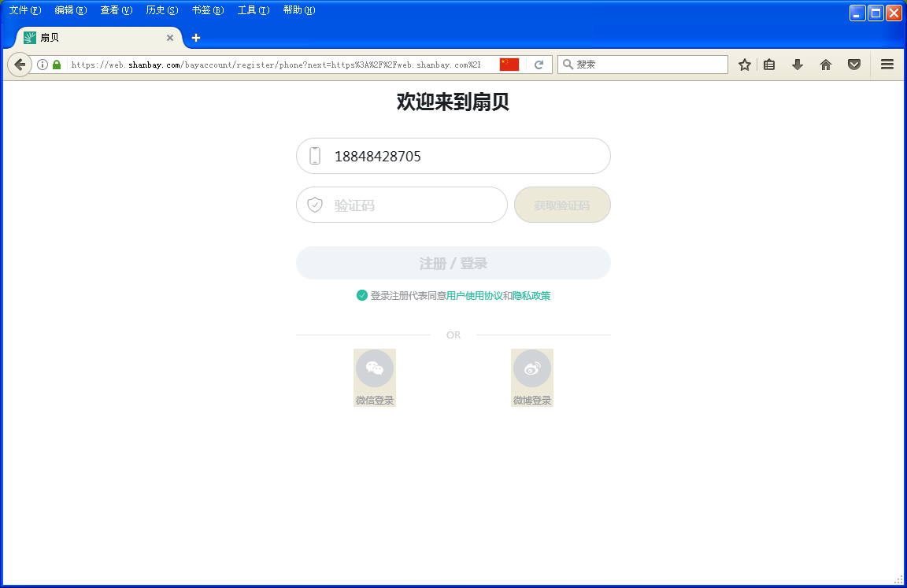
Task: Click the Weibo login icon
Action: [x=532, y=368]
